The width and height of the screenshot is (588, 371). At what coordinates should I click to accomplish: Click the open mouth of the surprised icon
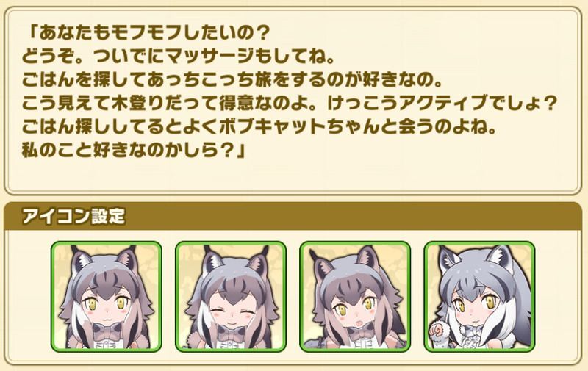[348, 323]
